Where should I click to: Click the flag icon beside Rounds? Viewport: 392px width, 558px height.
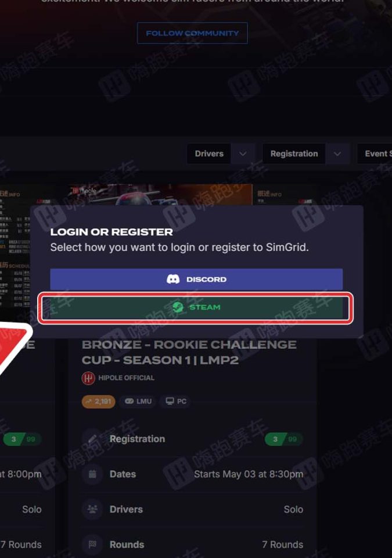92,545
